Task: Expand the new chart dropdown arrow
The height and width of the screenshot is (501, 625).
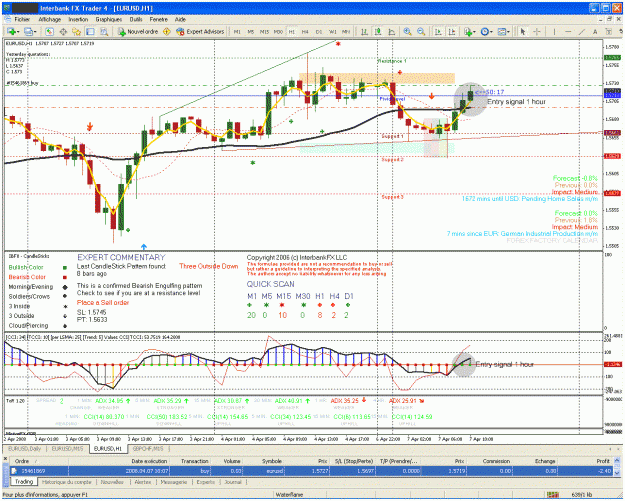Action: click(x=18, y=32)
